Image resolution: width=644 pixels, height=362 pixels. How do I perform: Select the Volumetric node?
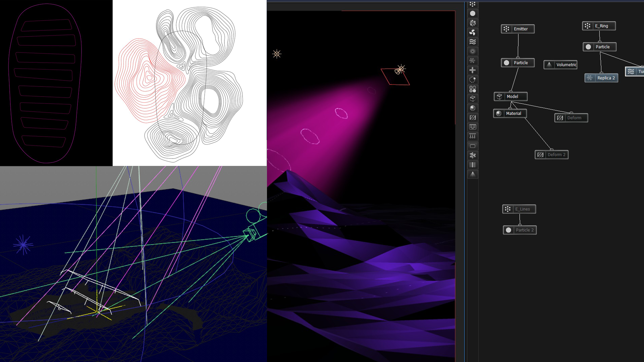(560, 65)
